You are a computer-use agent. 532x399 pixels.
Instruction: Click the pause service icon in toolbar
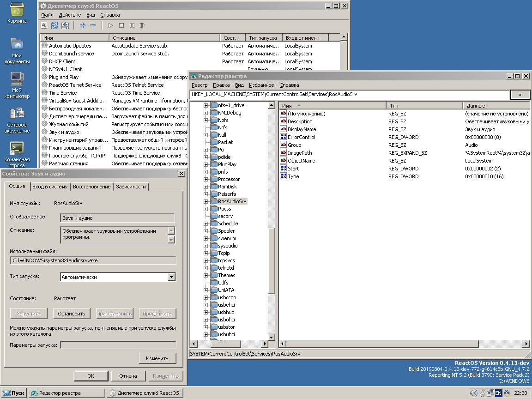click(132, 25)
